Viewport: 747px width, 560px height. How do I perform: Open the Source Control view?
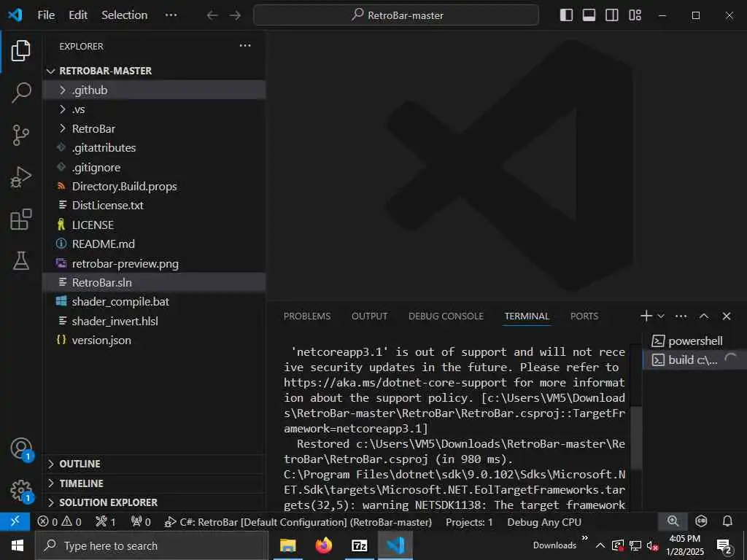pyautogui.click(x=20, y=135)
